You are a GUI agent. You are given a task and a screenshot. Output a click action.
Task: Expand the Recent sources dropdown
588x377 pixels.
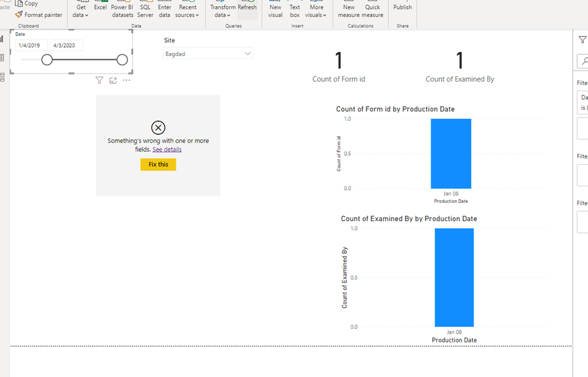(187, 10)
